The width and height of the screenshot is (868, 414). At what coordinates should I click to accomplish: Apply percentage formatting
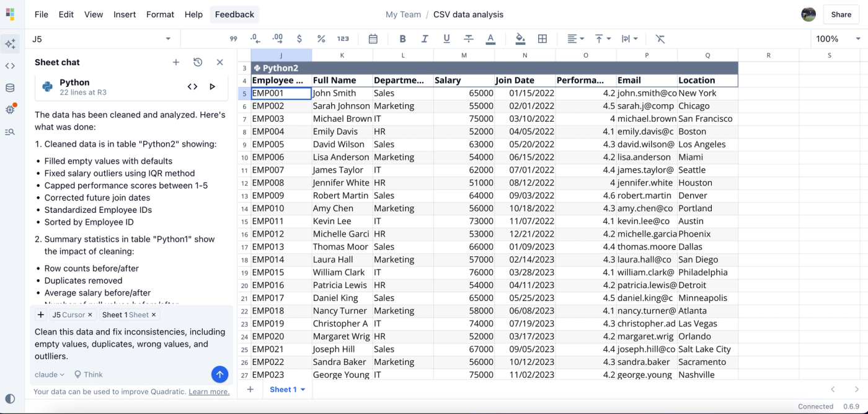[x=321, y=38]
